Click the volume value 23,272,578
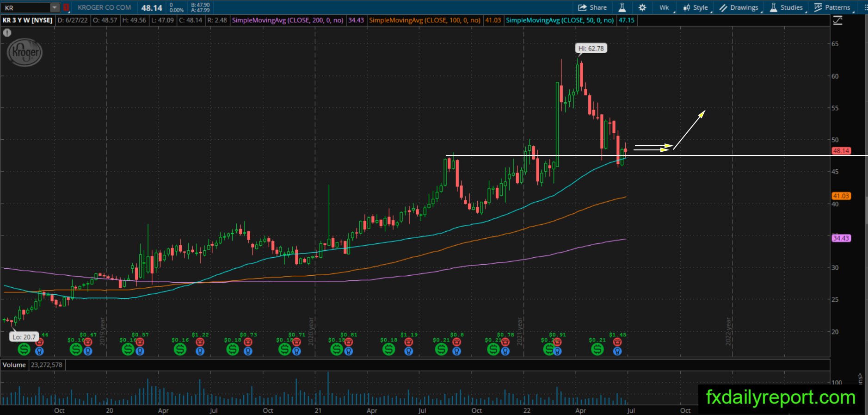The width and height of the screenshot is (868, 415). tap(47, 365)
